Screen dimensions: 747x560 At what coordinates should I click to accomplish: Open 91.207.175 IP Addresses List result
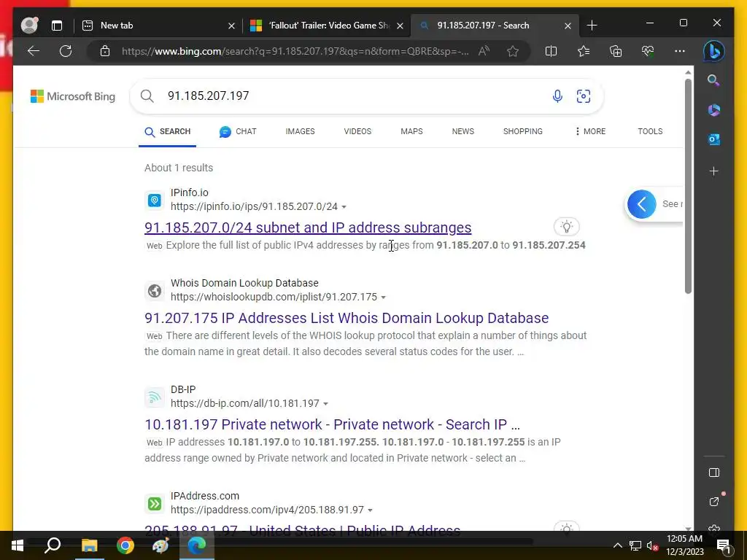tap(347, 318)
